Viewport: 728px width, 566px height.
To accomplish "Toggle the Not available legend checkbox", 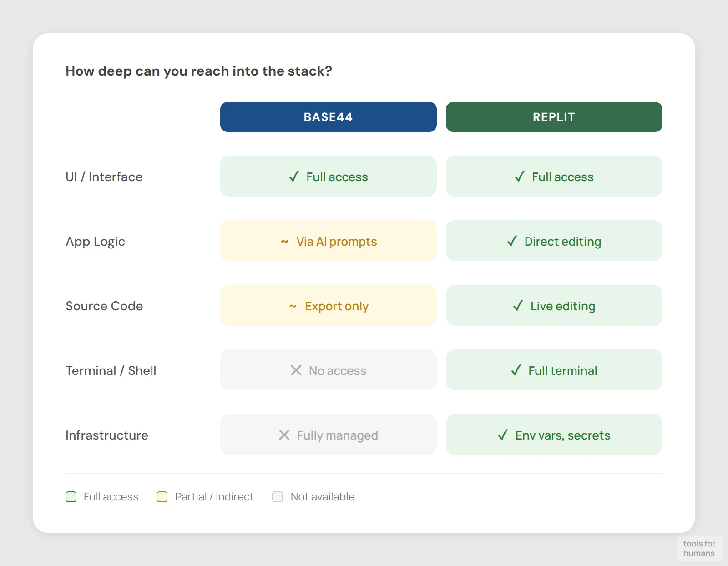I will tap(278, 497).
